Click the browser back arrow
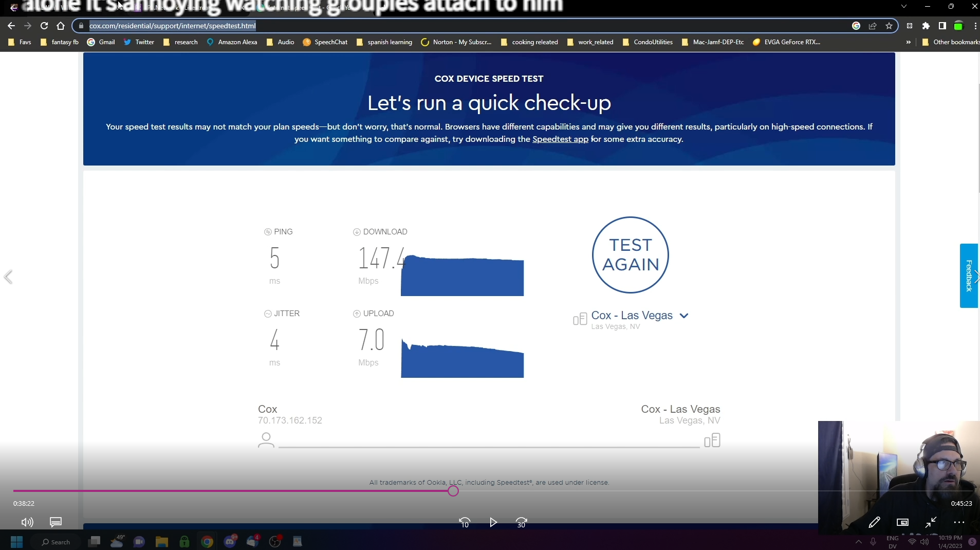 click(11, 26)
